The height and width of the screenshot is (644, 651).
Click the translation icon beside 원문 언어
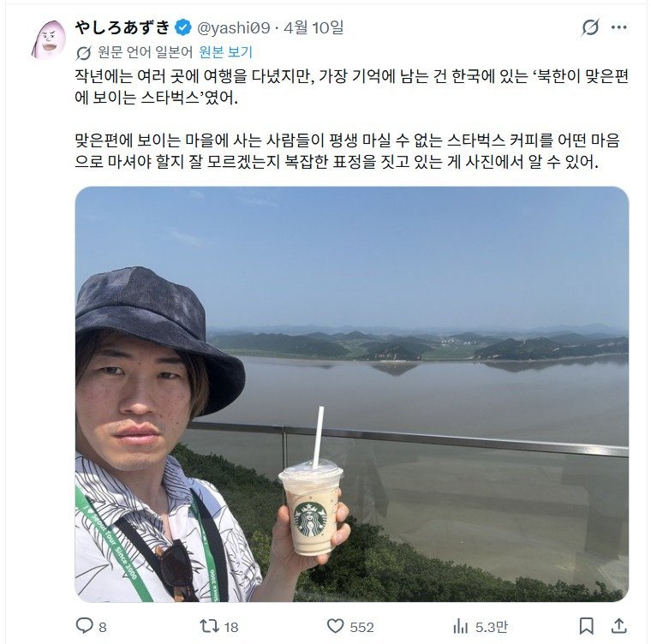click(83, 53)
